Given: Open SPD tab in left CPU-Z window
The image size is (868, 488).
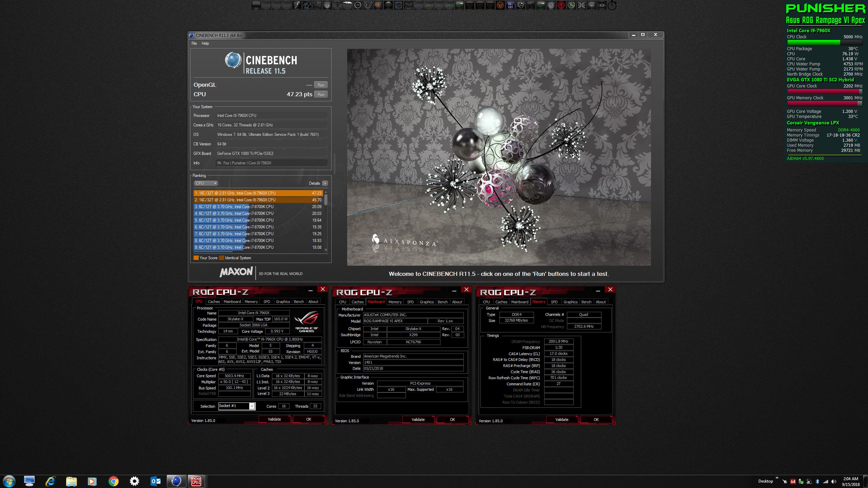Looking at the screenshot, I should tap(267, 302).
